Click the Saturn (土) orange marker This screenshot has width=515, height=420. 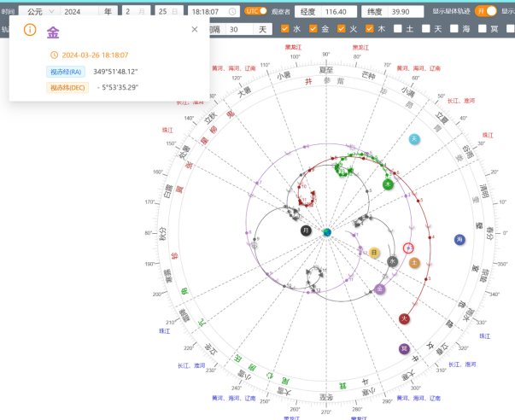[415, 263]
